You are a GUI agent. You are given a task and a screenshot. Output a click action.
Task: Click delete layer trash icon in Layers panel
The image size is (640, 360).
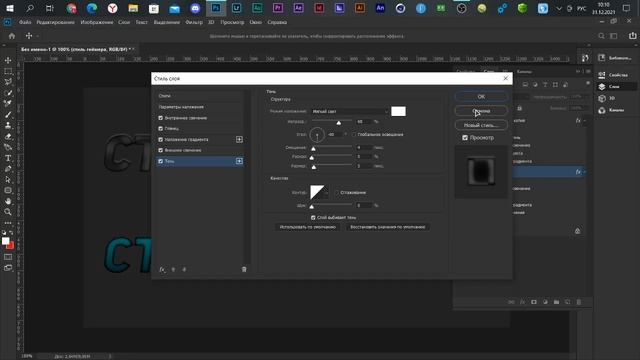pos(579,302)
